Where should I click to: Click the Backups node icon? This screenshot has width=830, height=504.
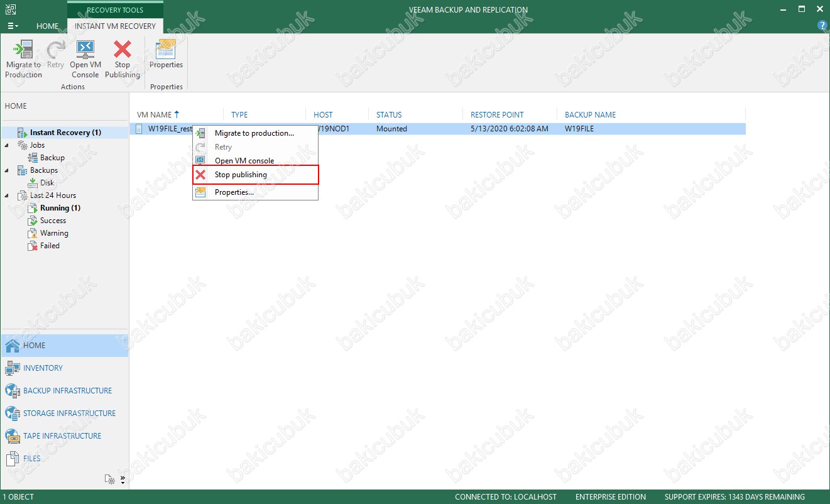22,170
